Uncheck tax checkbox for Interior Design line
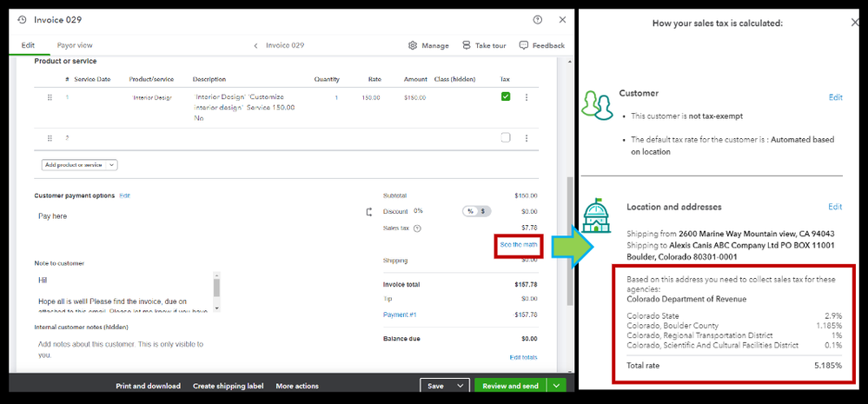868x404 pixels. coord(506,96)
